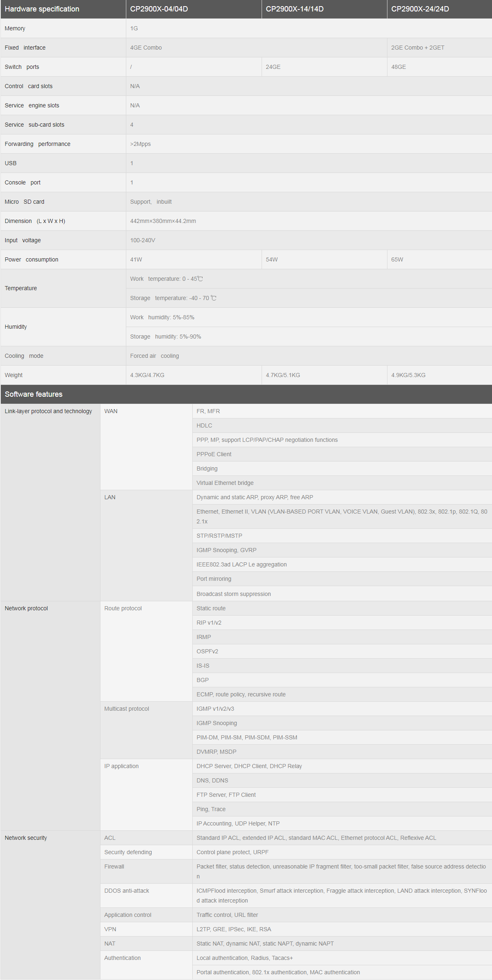Viewport: 492px width, 980px height.
Task: Click the LAN subcategory cell
Action: coord(146,546)
